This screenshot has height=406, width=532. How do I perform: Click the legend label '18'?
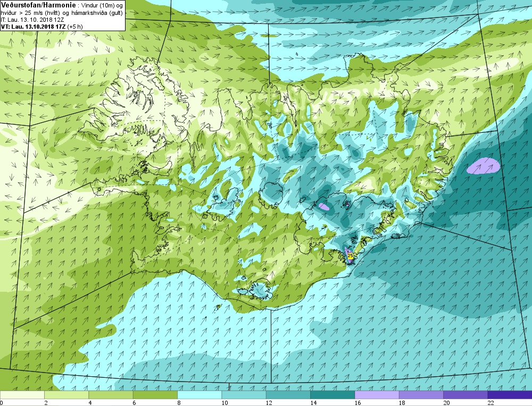click(x=402, y=403)
